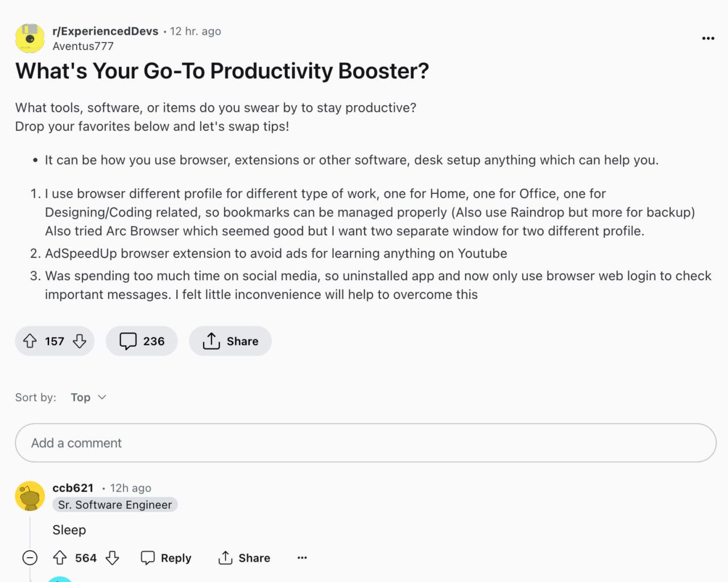This screenshot has width=728, height=582.
Task: Open the post's 236 comments
Action: pos(142,341)
